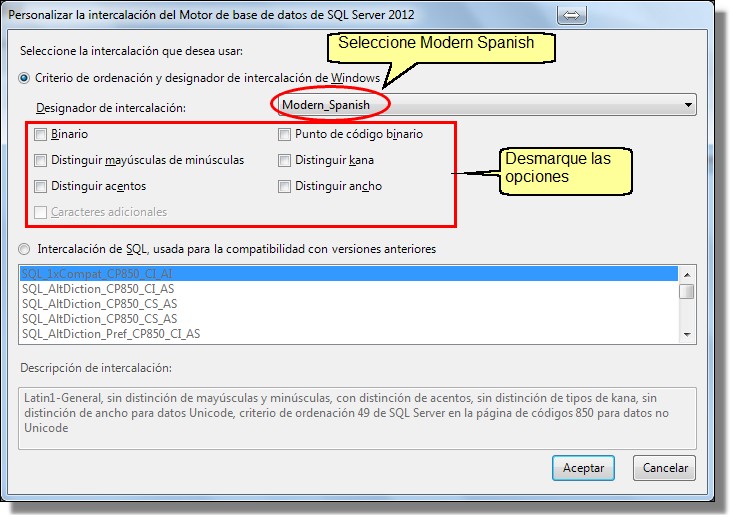Screen dimensions: 730x517
Task: Click the collation description text box
Action: pos(358,418)
